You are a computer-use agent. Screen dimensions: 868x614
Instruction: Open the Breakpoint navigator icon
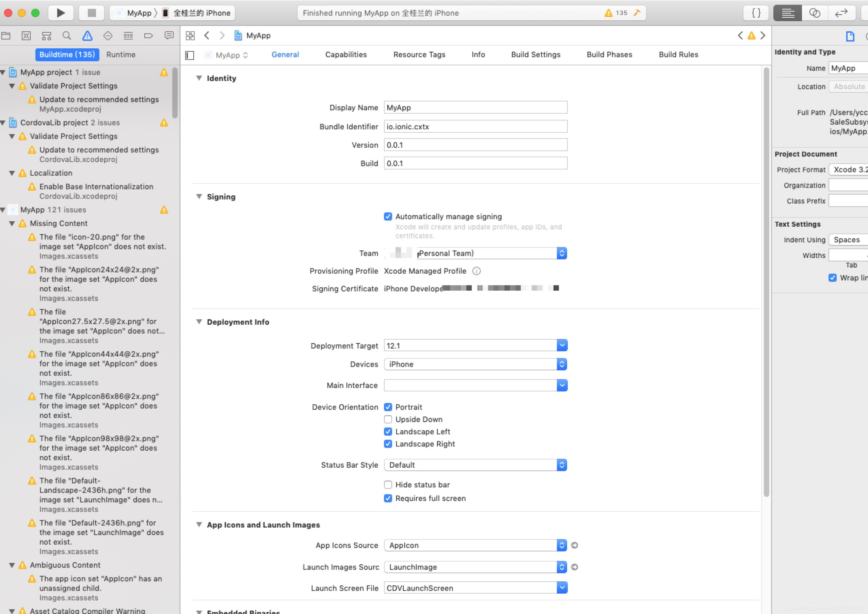point(148,35)
